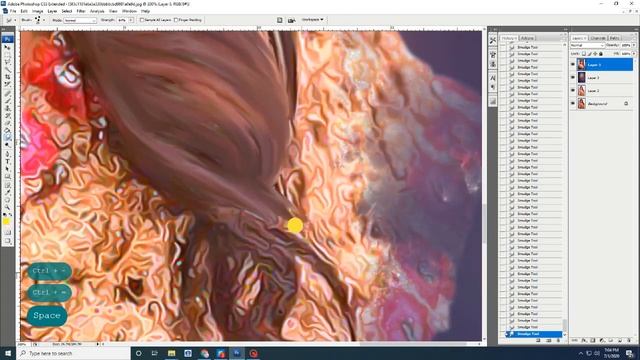Open the Window menu
The image size is (640, 360).
(129, 11)
